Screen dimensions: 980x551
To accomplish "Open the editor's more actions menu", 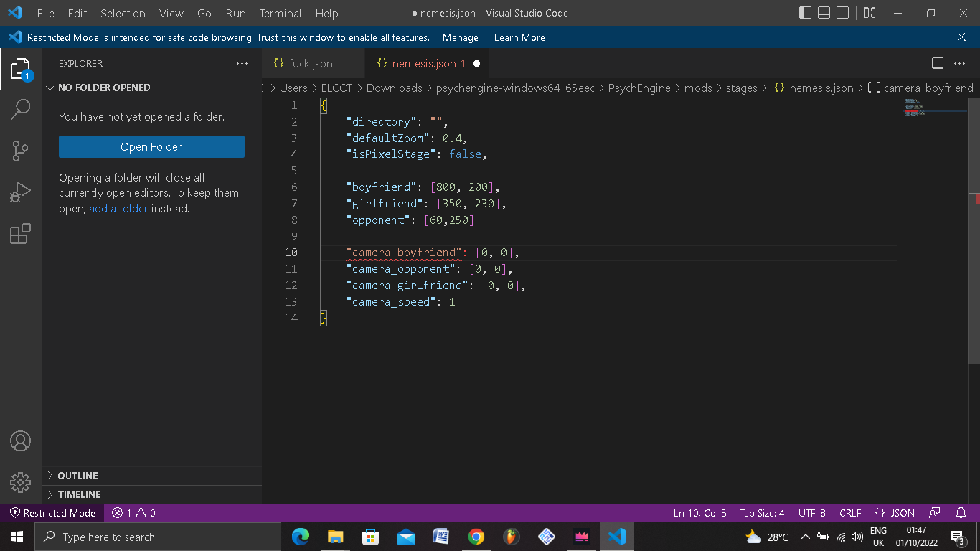I will [x=959, y=63].
